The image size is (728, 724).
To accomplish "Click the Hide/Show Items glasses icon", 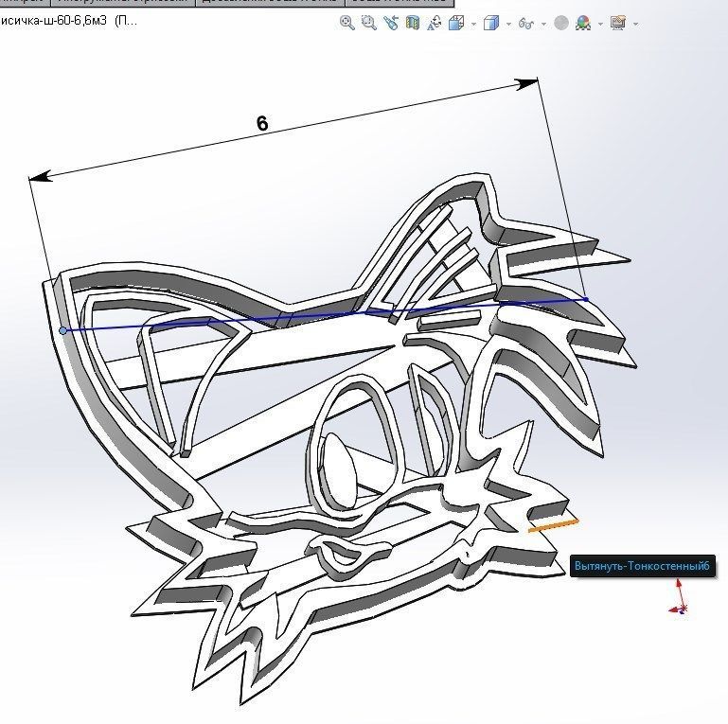I will pos(526,23).
